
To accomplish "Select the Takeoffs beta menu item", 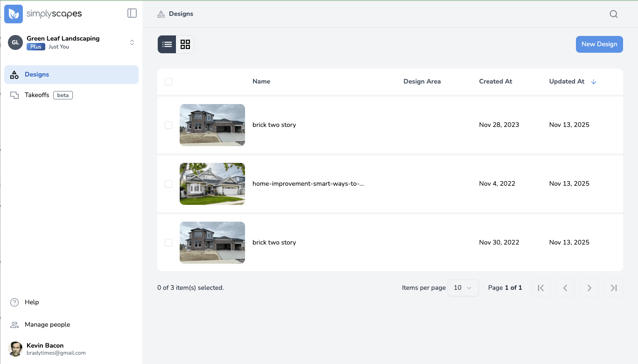I will point(37,95).
